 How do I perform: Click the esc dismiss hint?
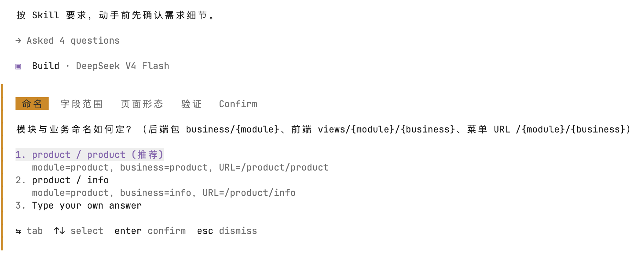pos(227,231)
